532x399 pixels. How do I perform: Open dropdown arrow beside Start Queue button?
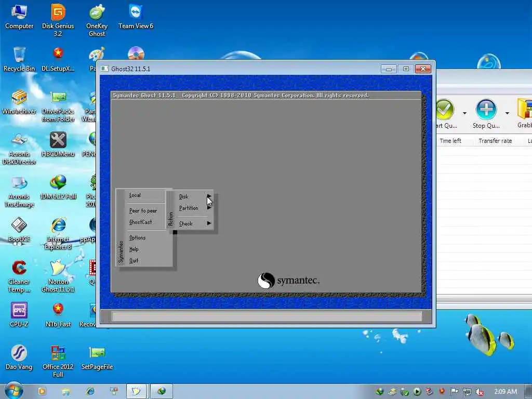[x=464, y=113]
